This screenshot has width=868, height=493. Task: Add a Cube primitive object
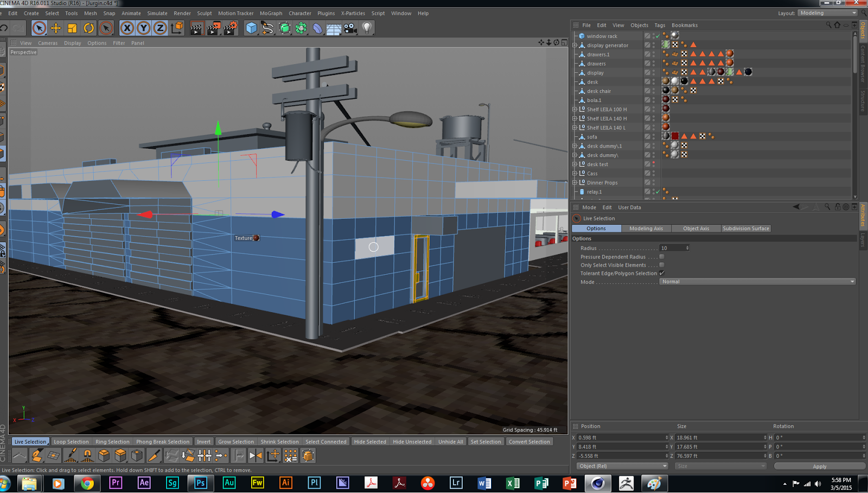click(x=251, y=28)
